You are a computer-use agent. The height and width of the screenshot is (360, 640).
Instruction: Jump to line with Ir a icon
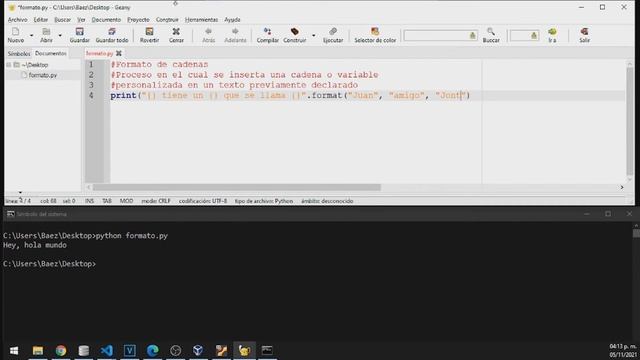click(x=552, y=32)
